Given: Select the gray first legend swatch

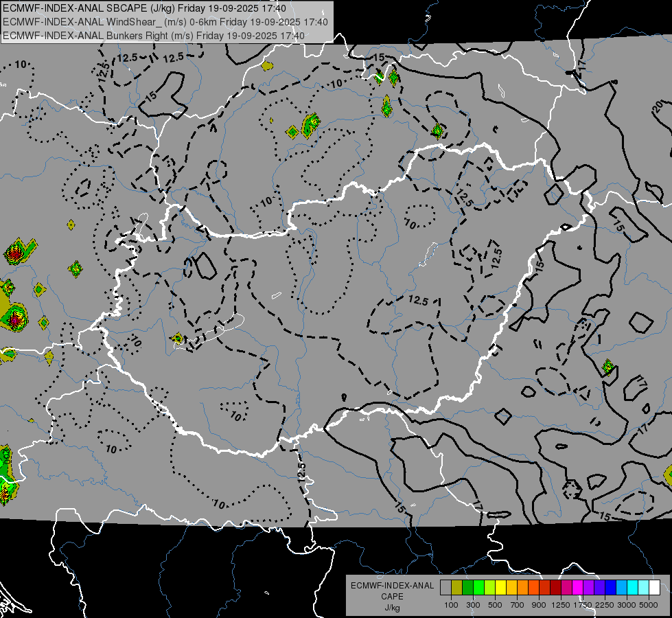Looking at the screenshot, I should (x=445, y=588).
